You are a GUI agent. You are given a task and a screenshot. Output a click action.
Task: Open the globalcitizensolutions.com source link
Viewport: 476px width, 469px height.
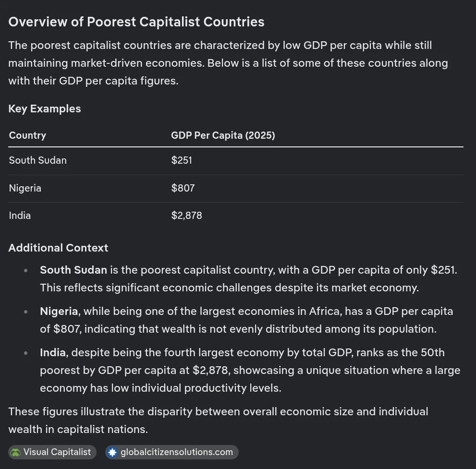176,452
